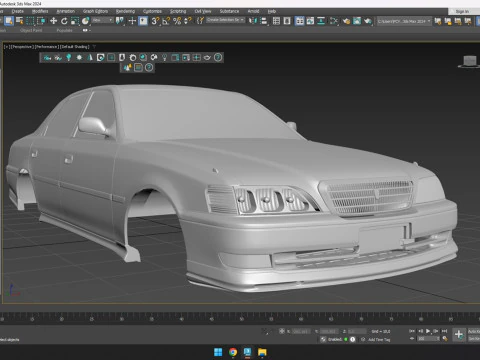Click Use Pivot Point Center icon

120,21
